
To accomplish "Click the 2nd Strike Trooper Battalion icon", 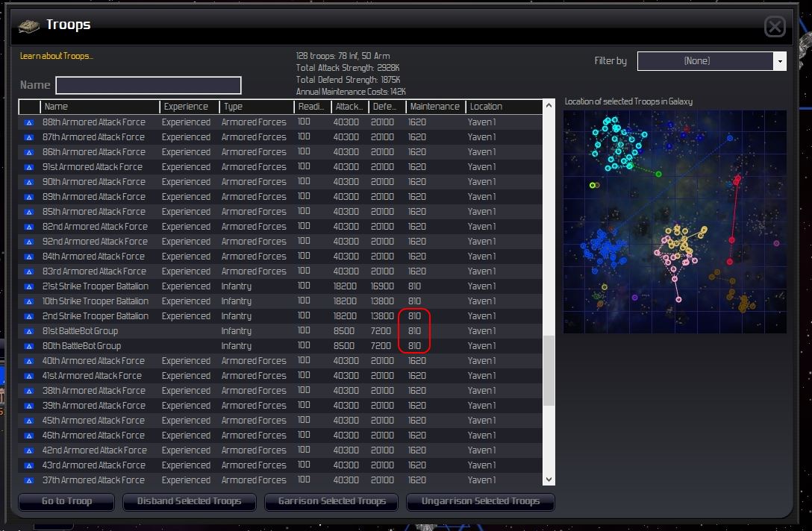I will (x=29, y=316).
